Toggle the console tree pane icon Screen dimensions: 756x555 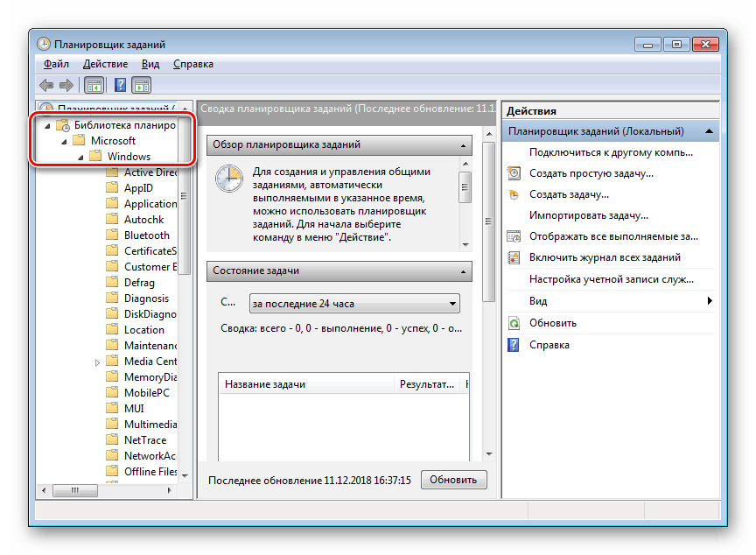(x=94, y=85)
